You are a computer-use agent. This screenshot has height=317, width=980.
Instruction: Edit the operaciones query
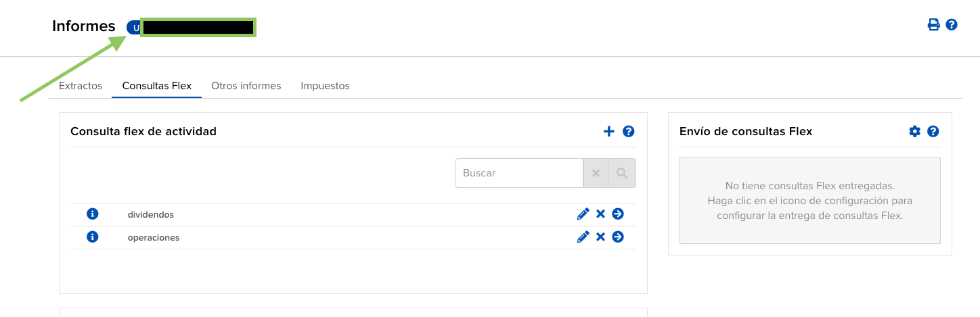pyautogui.click(x=583, y=237)
